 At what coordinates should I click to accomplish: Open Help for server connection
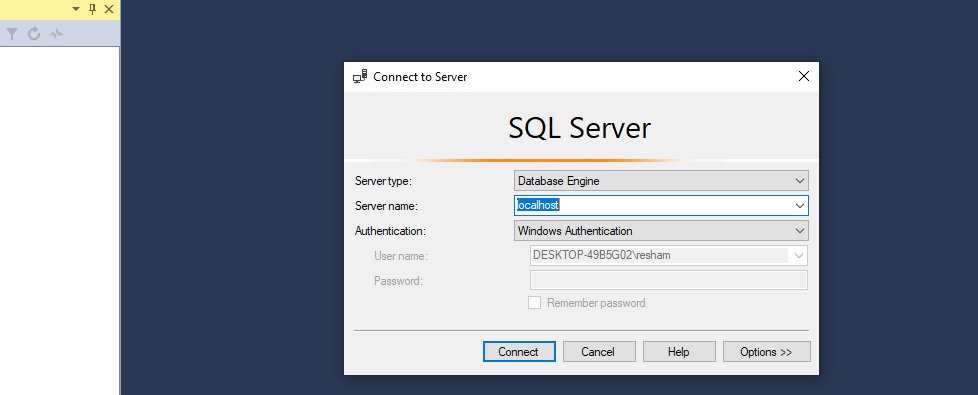[679, 351]
